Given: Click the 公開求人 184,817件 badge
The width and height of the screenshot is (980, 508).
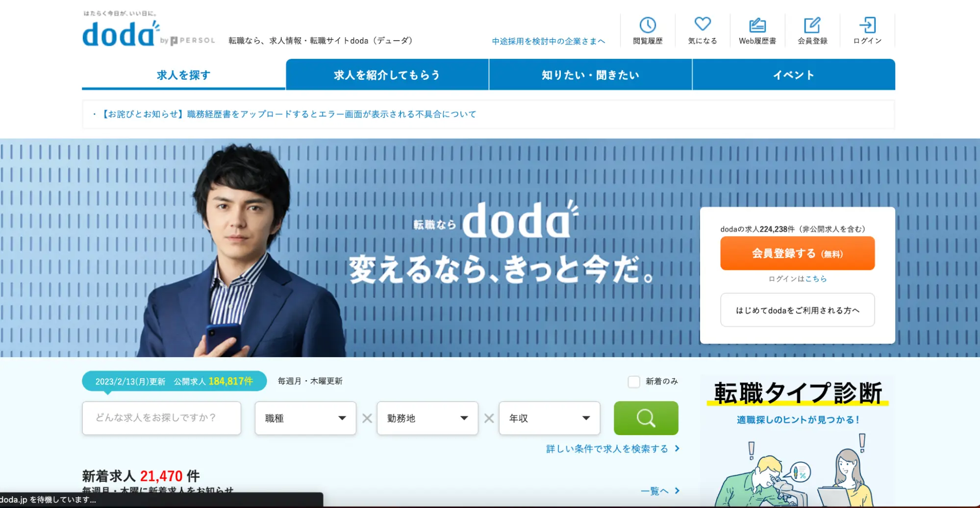Looking at the screenshot, I should [x=174, y=381].
